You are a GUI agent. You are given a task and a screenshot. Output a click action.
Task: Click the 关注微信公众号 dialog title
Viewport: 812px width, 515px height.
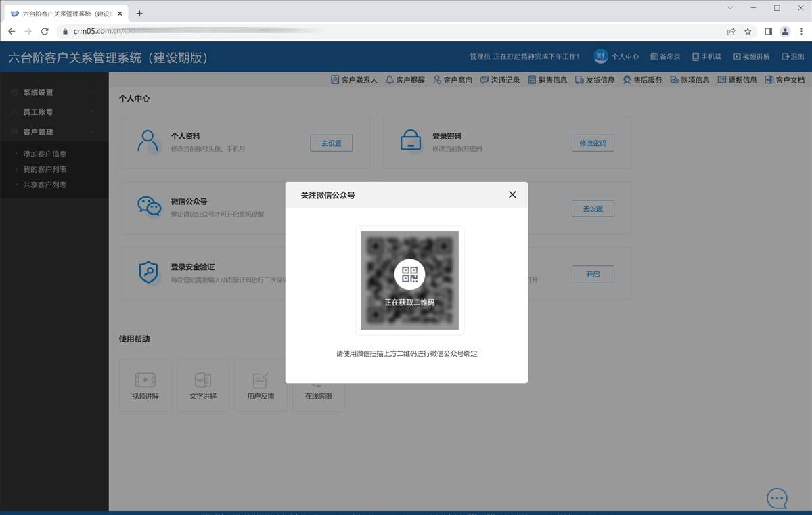point(328,195)
